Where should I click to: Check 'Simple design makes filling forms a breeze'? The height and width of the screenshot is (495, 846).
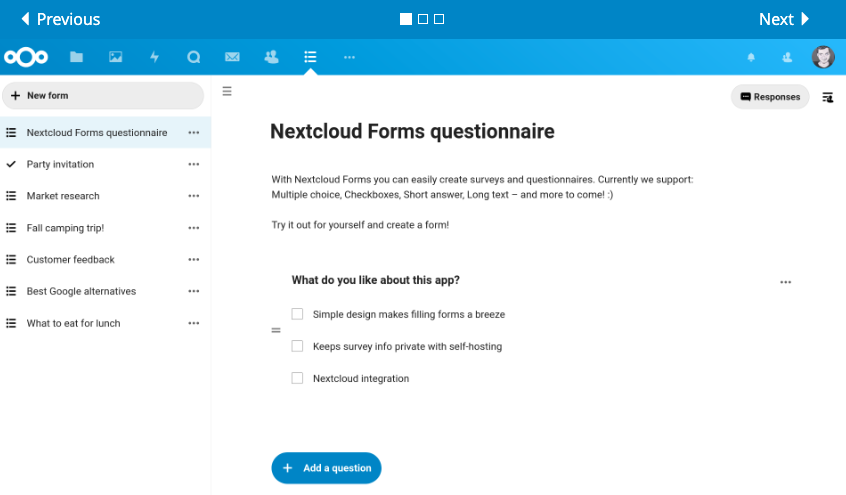coord(297,314)
